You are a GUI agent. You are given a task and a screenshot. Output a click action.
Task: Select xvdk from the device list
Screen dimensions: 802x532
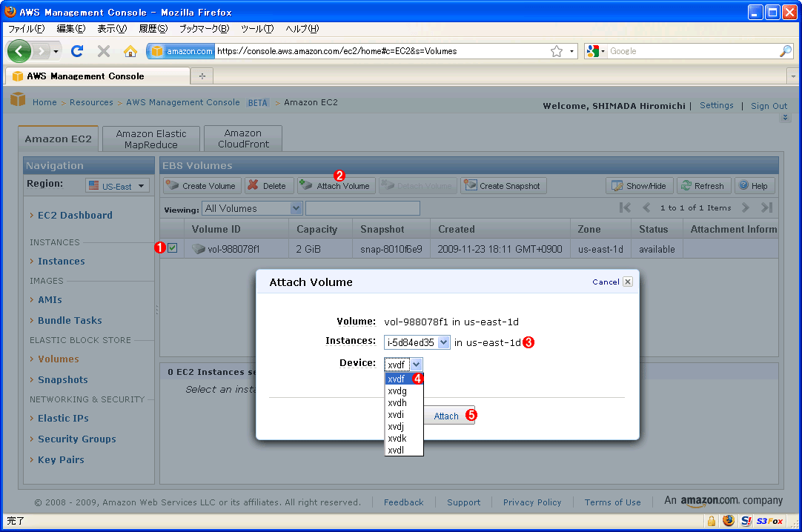click(403, 439)
